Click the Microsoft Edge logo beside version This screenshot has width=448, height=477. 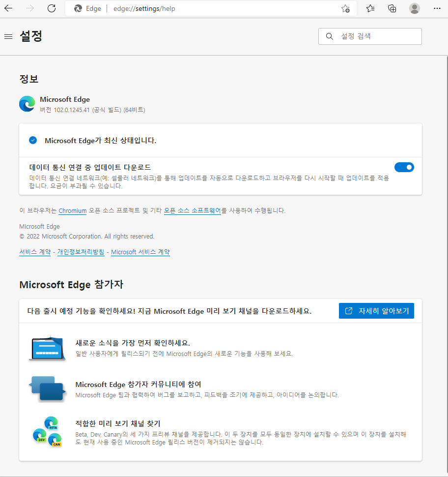27,104
